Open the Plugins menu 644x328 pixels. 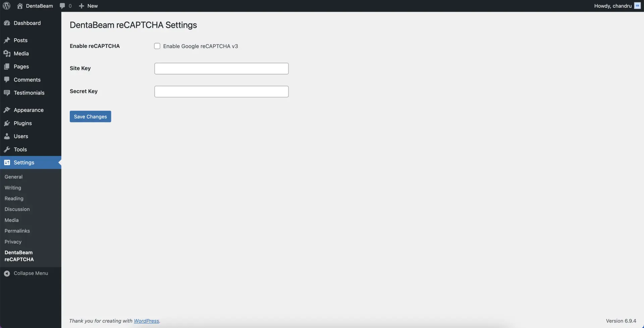click(31, 123)
